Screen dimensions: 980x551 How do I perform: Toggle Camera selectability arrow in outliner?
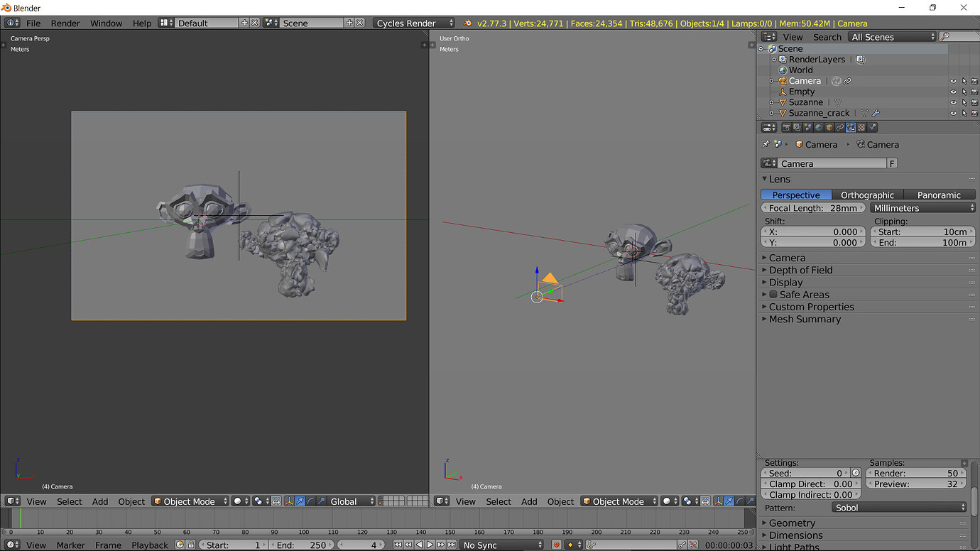coord(964,81)
